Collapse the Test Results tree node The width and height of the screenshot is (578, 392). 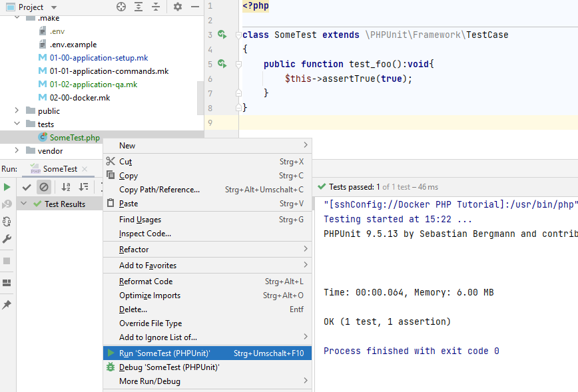tap(25, 204)
